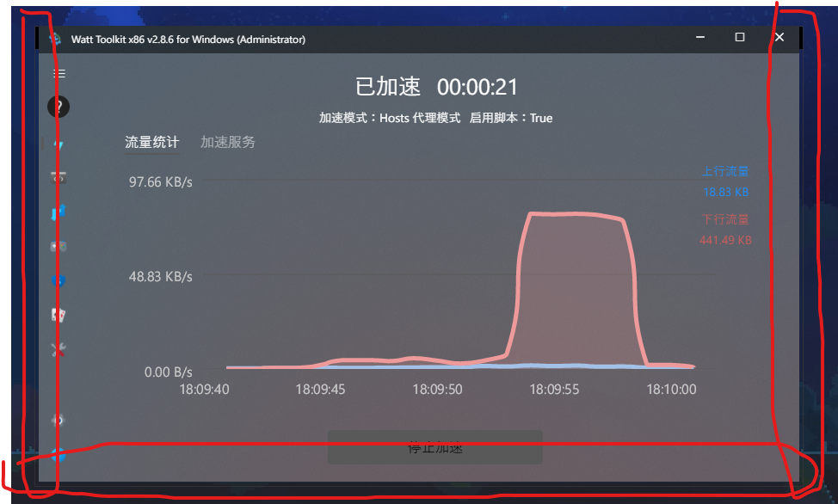Select the playing cards idle icon in sidebar
Viewport: 838px width, 504px height.
click(x=59, y=315)
